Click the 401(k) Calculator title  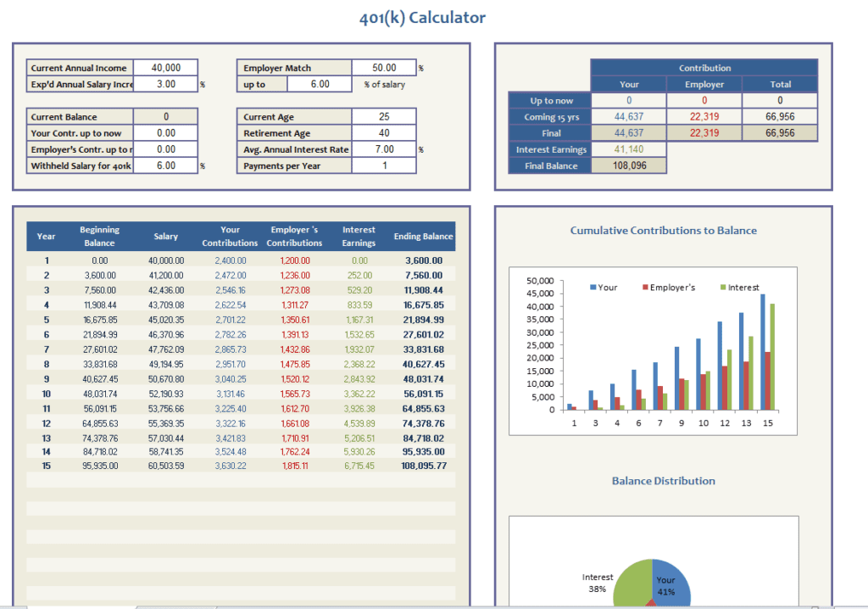coord(422,18)
